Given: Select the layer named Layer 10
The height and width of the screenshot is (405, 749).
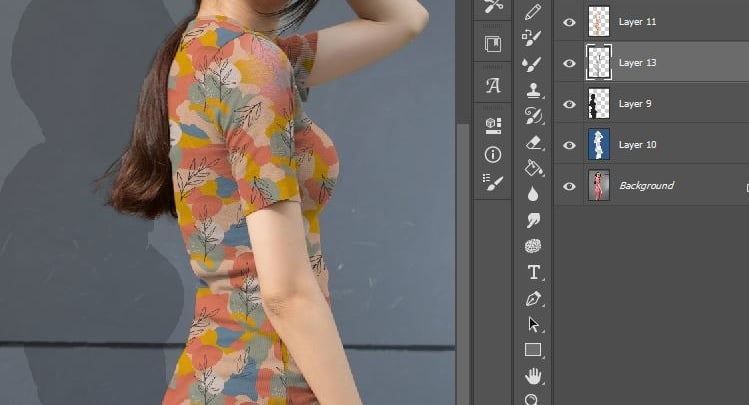Looking at the screenshot, I should tap(637, 145).
